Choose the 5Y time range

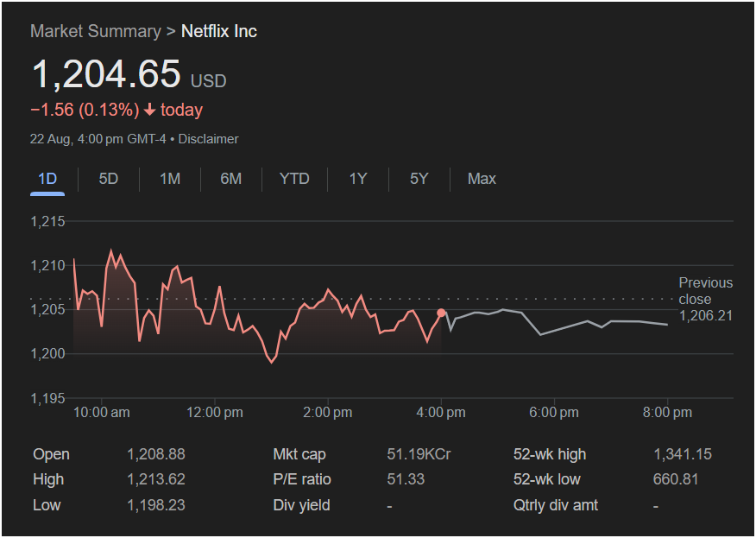pyautogui.click(x=419, y=179)
